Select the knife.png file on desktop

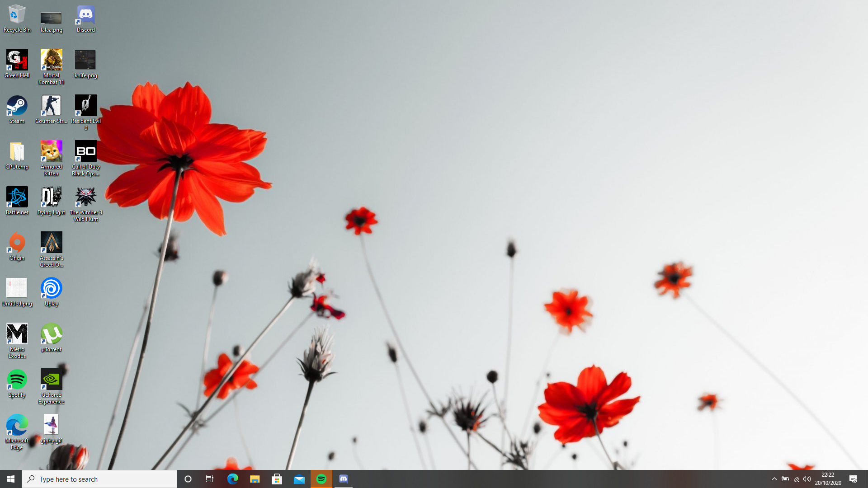click(85, 64)
